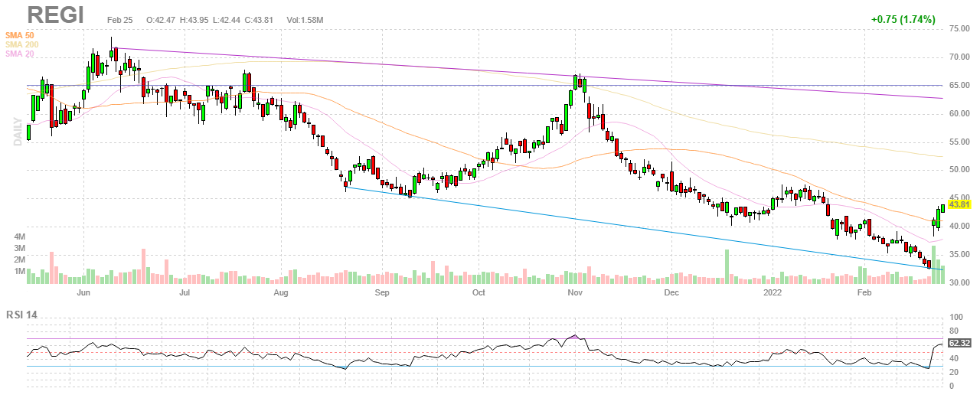Click the tall green volume bar in mid-December
980x398 pixels.
pos(727,267)
